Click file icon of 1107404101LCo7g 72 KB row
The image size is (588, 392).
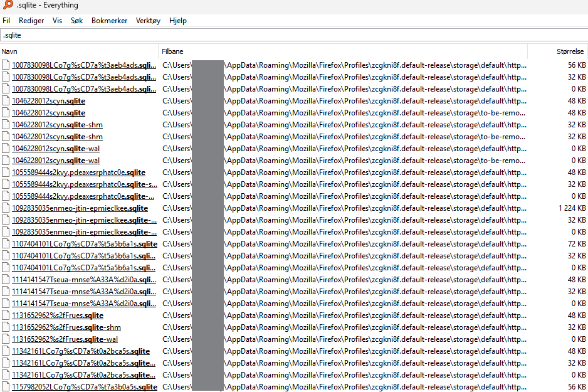[x=6, y=244]
